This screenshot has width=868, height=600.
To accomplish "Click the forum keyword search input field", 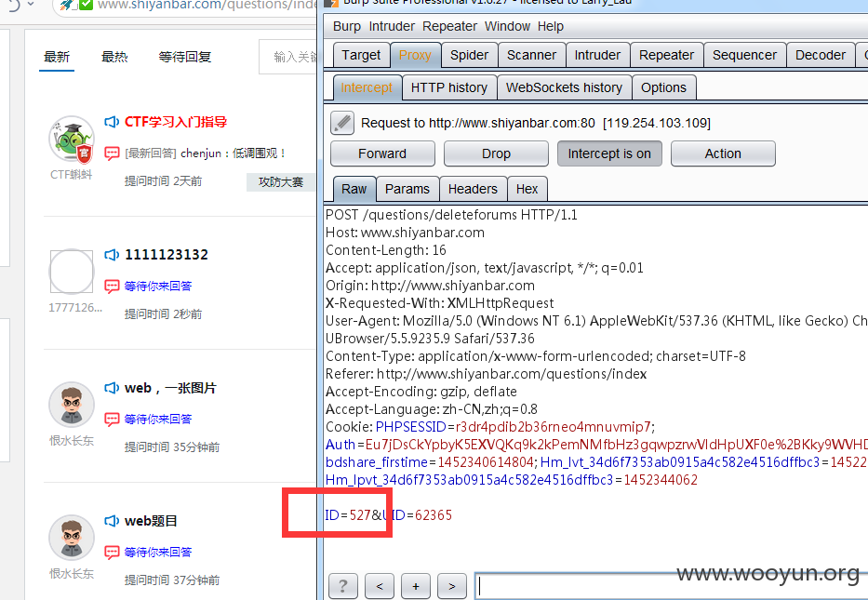I will [287, 57].
